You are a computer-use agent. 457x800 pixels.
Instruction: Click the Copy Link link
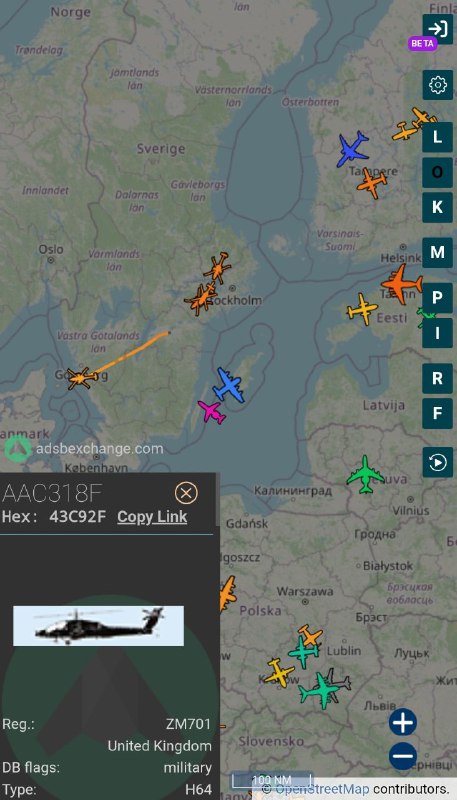click(152, 517)
